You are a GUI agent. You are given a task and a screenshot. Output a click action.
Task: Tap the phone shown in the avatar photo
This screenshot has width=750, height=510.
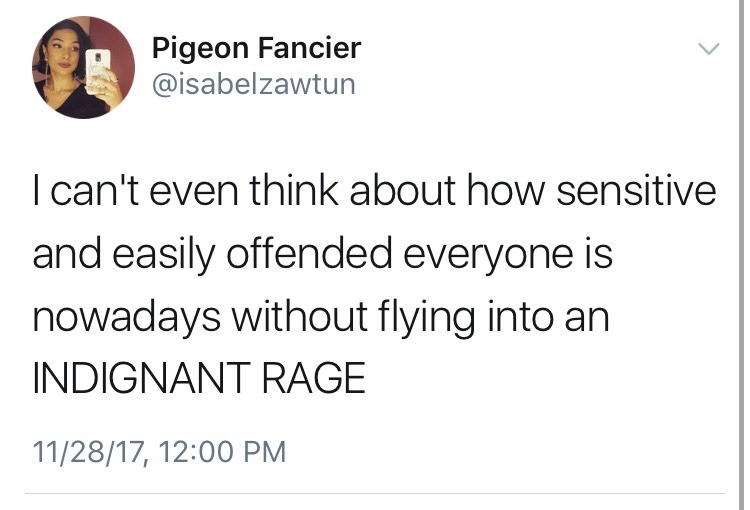[99, 68]
